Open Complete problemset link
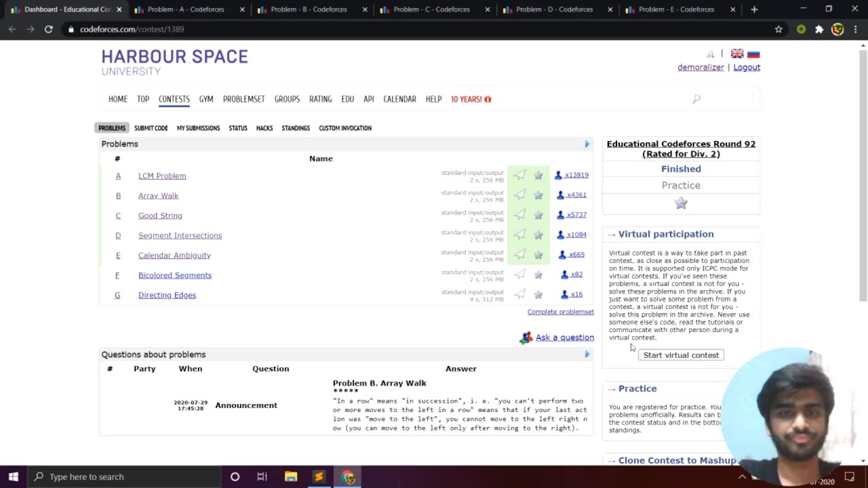 [x=561, y=312]
